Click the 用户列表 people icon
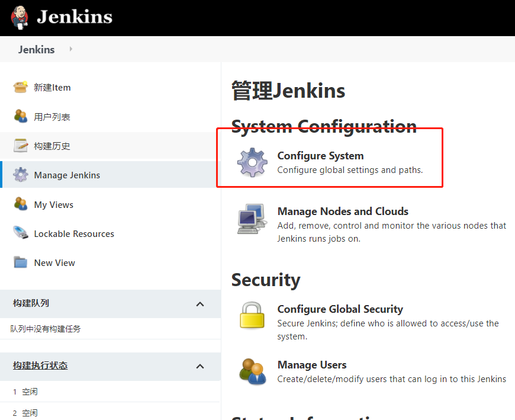 click(21, 116)
